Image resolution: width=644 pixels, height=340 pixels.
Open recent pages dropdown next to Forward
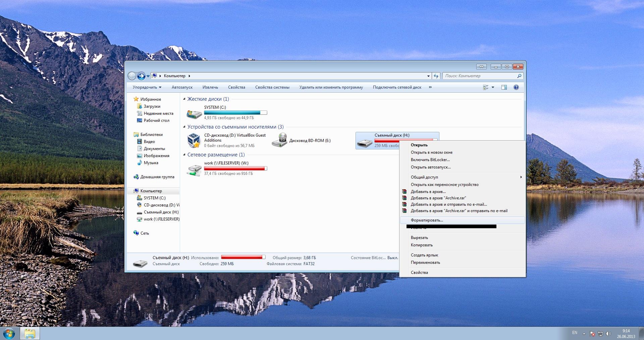pos(148,76)
